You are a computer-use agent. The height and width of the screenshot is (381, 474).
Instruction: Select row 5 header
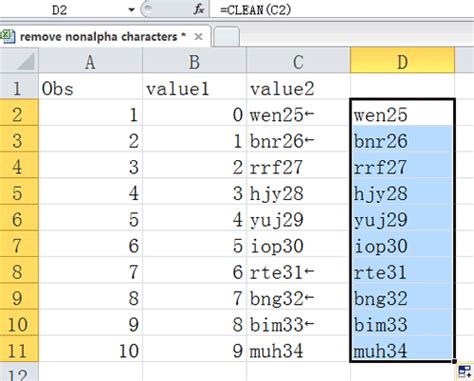coord(19,192)
